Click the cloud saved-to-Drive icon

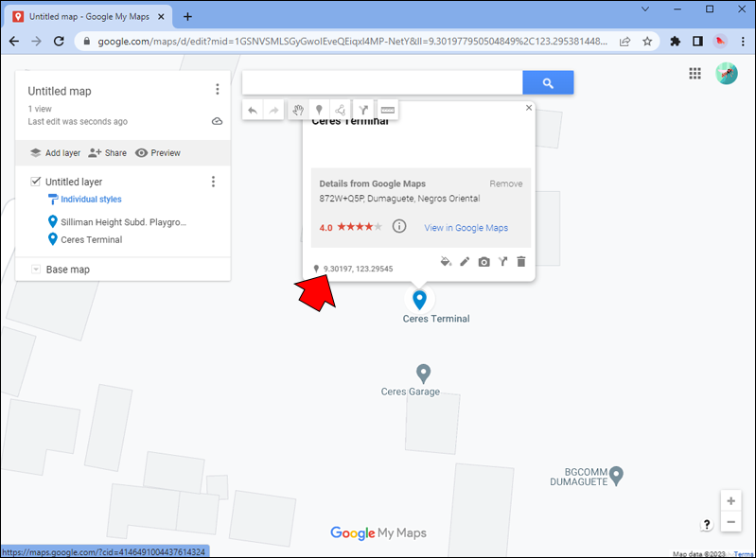point(217,121)
